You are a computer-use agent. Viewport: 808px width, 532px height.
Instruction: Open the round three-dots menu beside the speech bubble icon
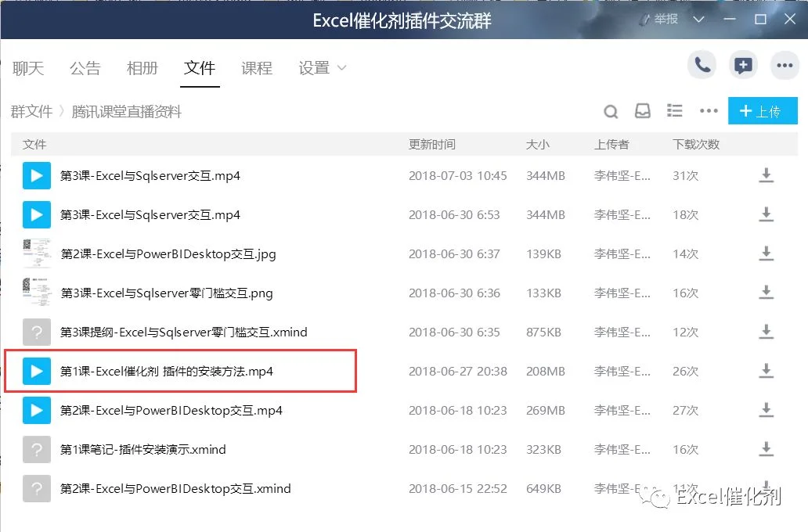pos(785,66)
